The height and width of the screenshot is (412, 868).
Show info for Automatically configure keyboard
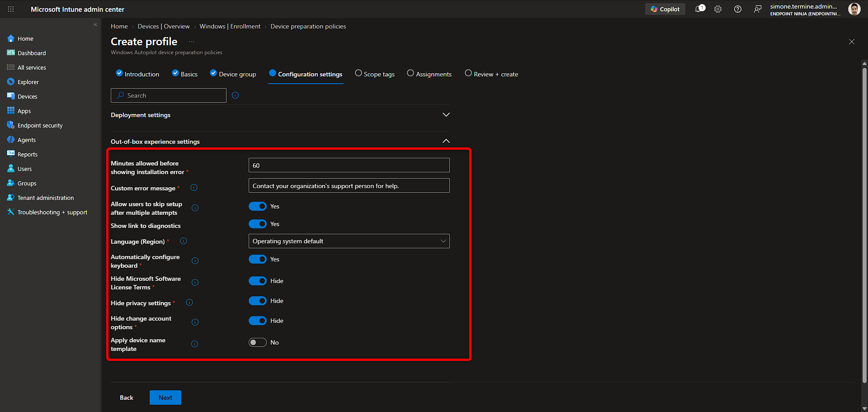tap(195, 261)
